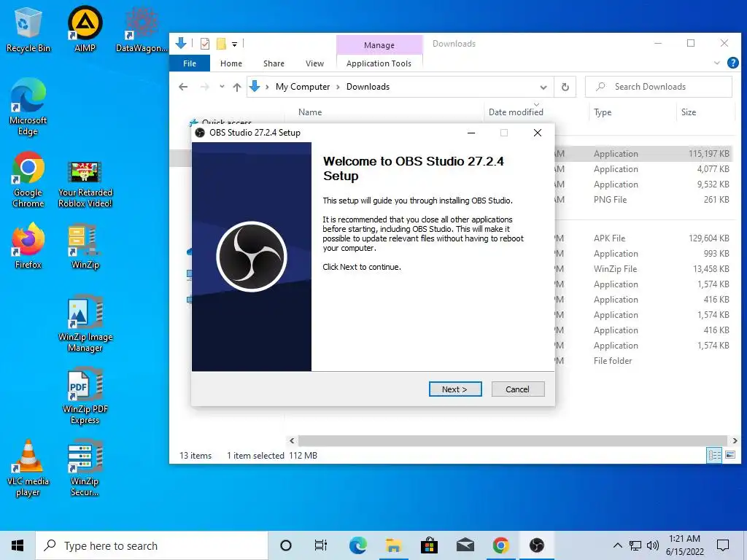Open the notification center icon
The height and width of the screenshot is (560, 747).
(723, 545)
